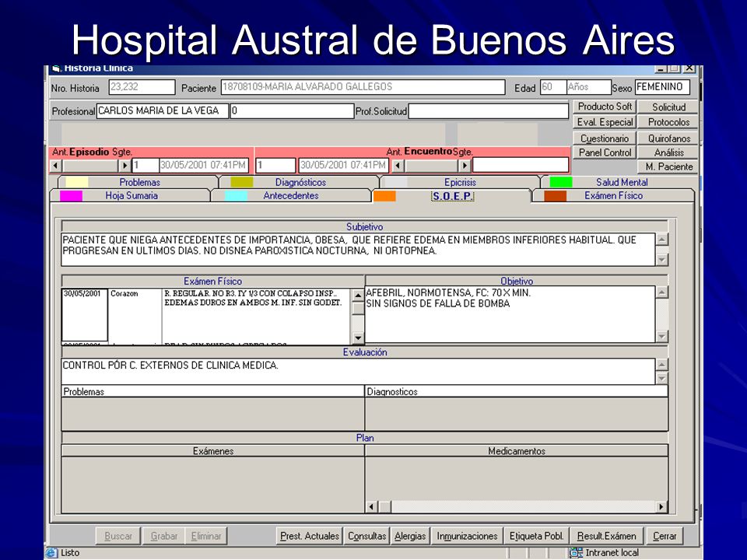This screenshot has height=560, width=747.
Task: Click the Episodio date field
Action: (203, 165)
